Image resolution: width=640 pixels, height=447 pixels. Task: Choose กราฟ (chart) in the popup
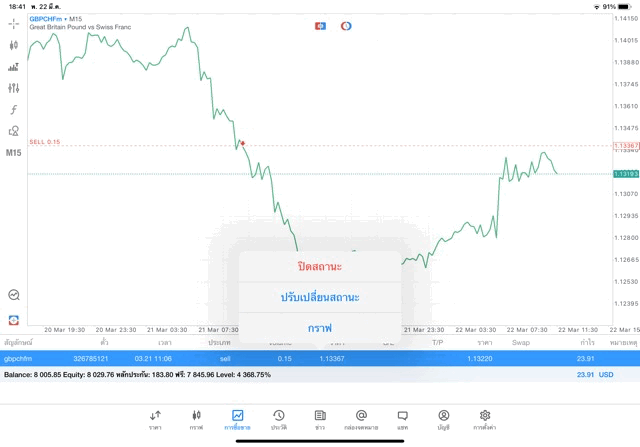coord(320,328)
